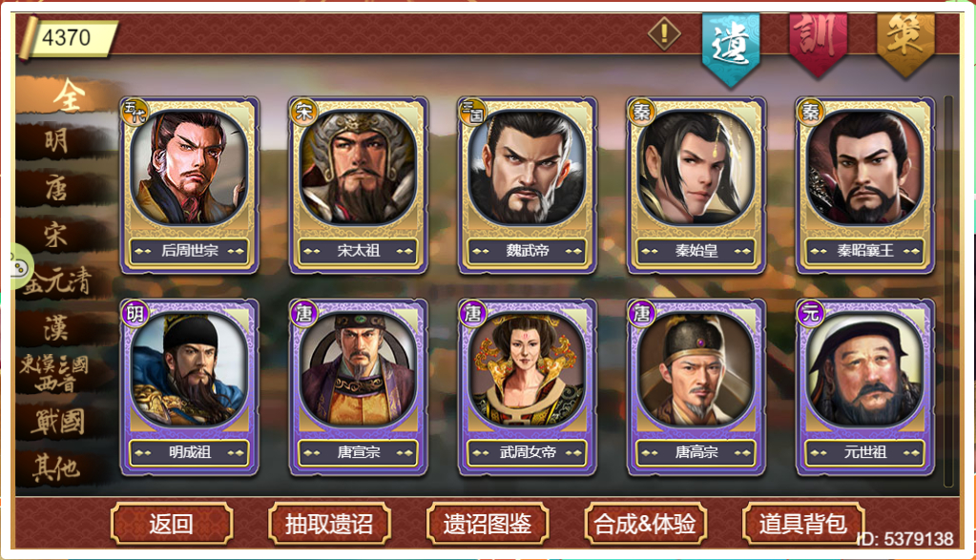
Task: Select the 其他 category tab
Action: [x=56, y=467]
